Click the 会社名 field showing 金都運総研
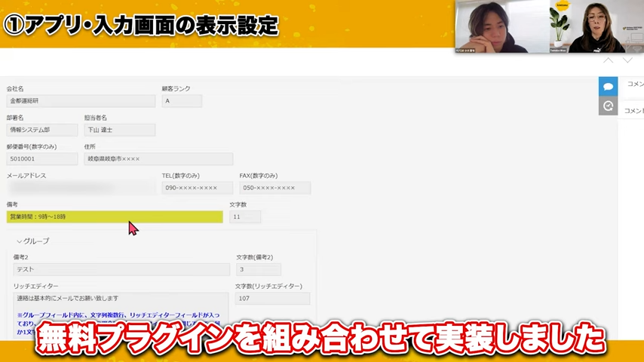This screenshot has width=644, height=362. point(81,100)
